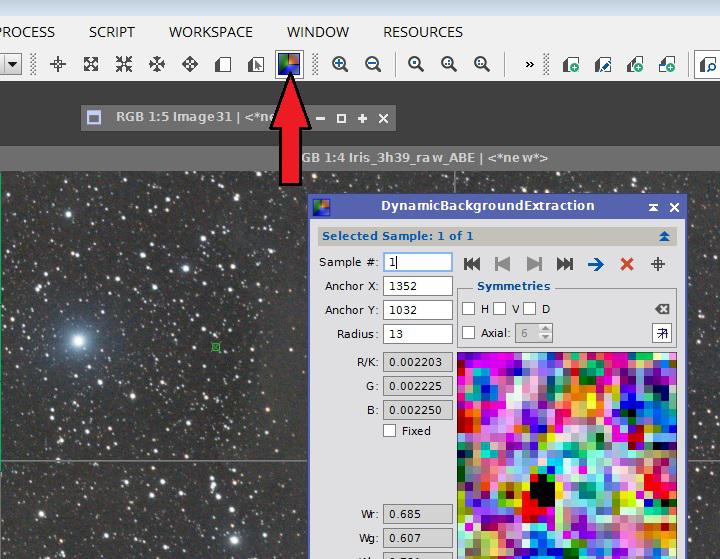
Task: Click the B value 0.002250
Action: point(418,410)
